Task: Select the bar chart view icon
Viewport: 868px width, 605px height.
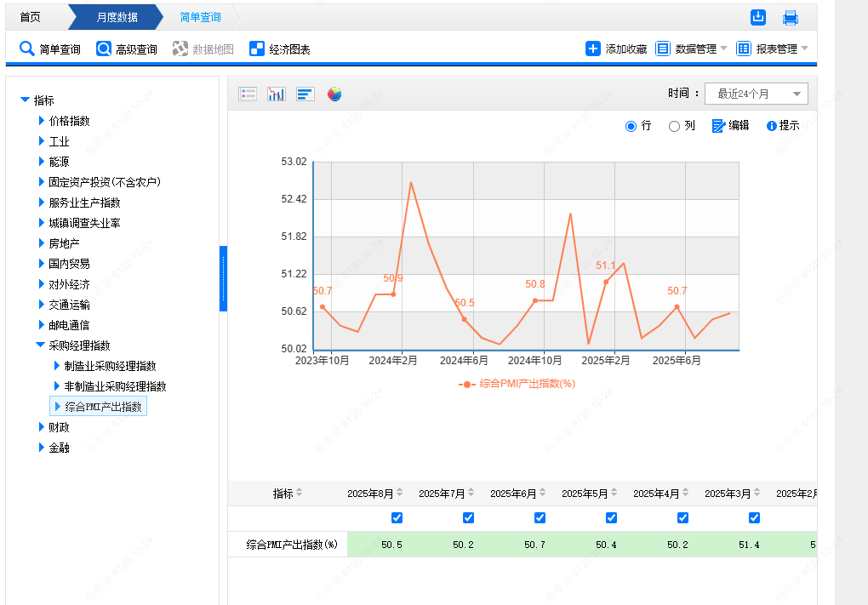Action: [277, 94]
